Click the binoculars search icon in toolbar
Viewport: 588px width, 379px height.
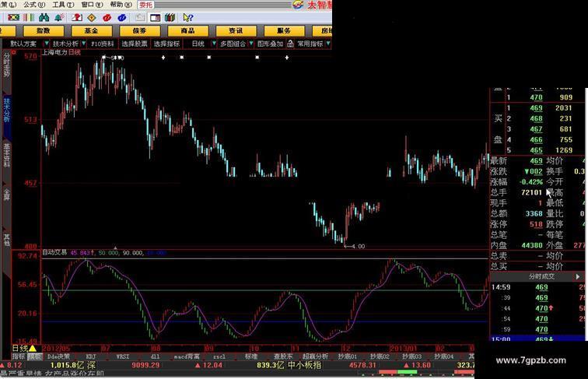tap(44, 17)
